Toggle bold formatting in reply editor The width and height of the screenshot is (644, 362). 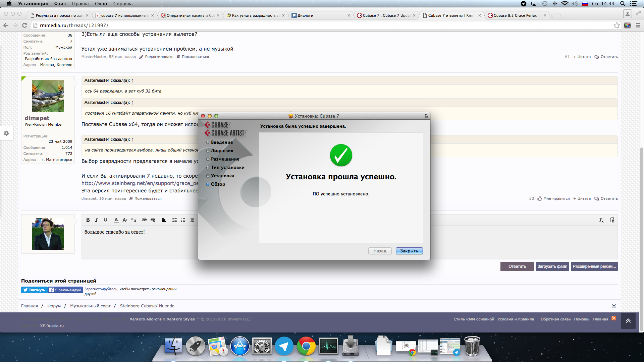(x=88, y=220)
